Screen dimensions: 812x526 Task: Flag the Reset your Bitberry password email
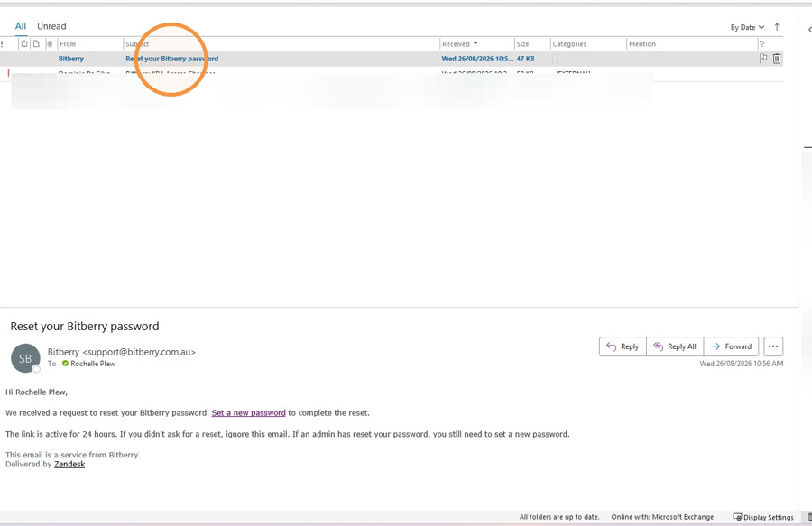tap(762, 59)
